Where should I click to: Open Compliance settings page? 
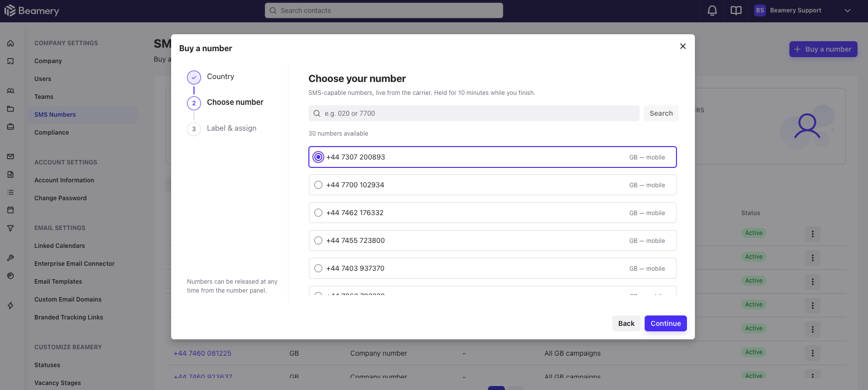pyautogui.click(x=52, y=133)
